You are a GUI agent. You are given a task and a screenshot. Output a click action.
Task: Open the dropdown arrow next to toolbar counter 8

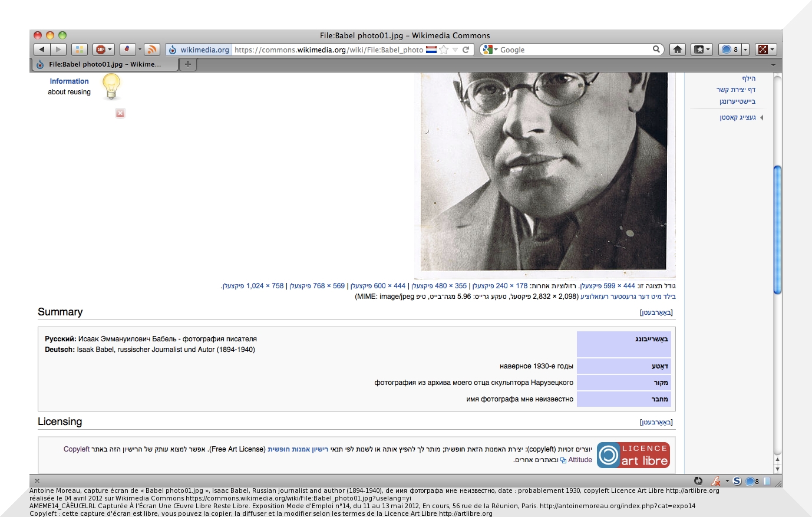pyautogui.click(x=745, y=50)
